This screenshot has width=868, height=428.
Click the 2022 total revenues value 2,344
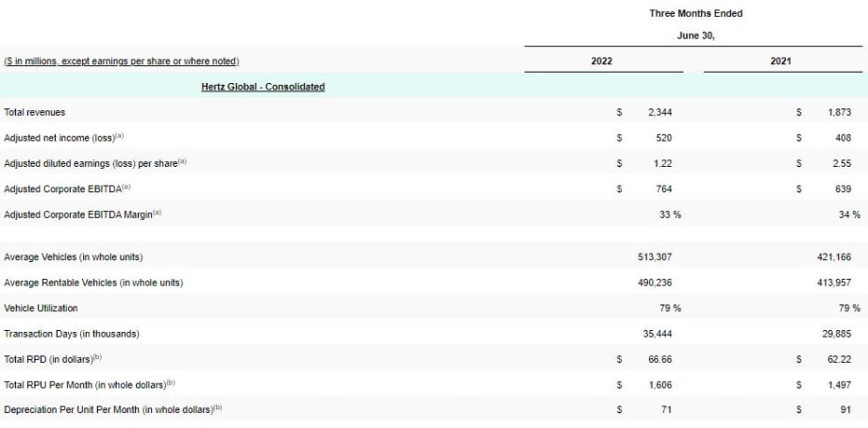659,112
